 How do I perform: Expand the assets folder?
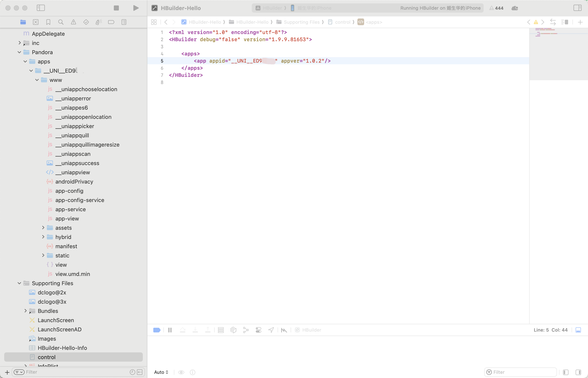[43, 228]
